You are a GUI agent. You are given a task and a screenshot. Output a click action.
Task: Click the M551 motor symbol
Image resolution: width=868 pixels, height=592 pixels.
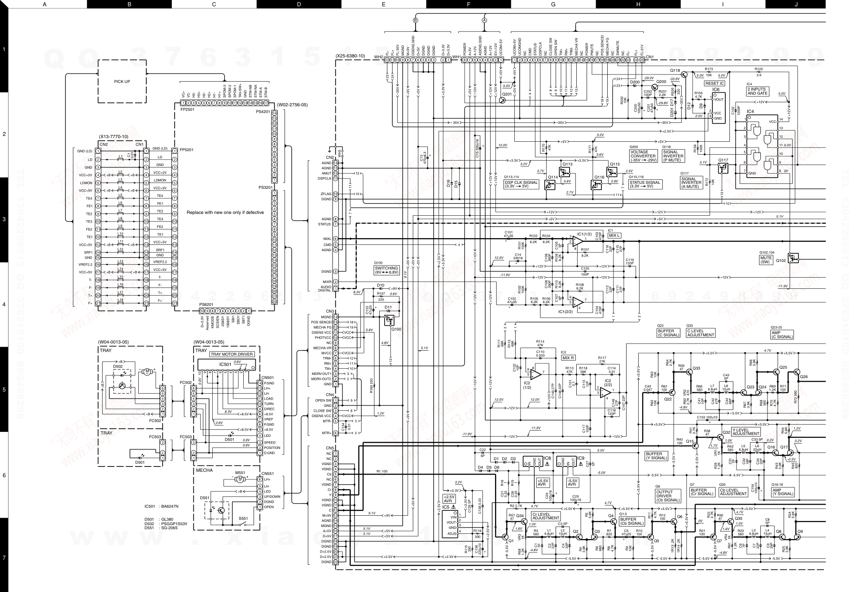click(240, 479)
